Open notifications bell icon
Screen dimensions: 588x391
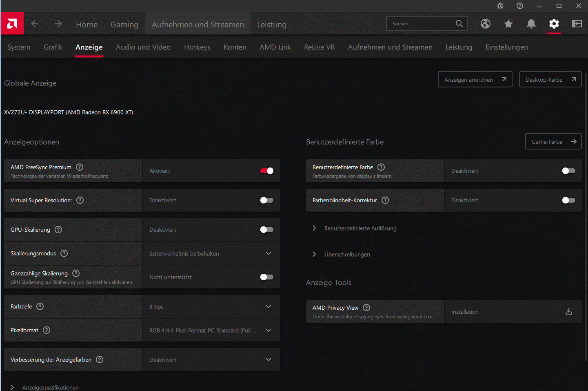click(531, 24)
